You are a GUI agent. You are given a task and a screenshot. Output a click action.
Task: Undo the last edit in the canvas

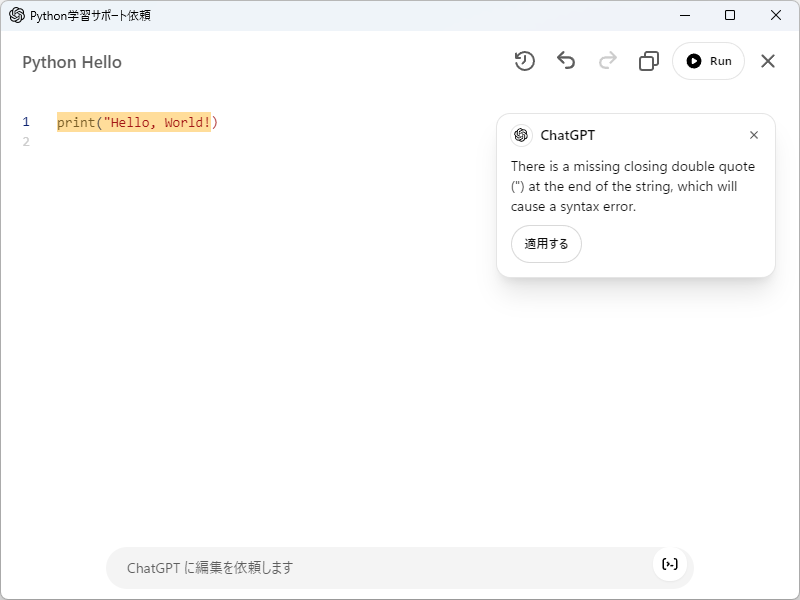(566, 60)
